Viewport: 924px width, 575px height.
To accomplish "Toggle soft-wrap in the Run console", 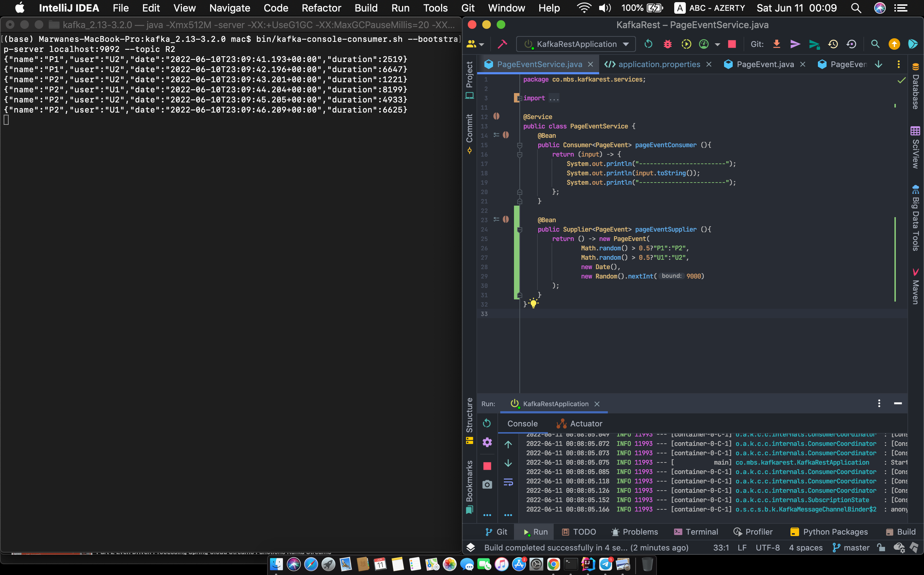I will [508, 482].
